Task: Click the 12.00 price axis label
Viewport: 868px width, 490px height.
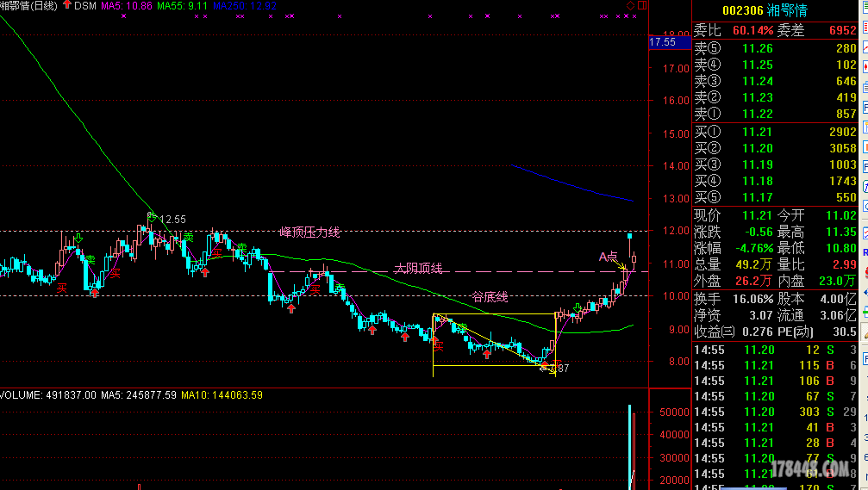Action: [676, 231]
